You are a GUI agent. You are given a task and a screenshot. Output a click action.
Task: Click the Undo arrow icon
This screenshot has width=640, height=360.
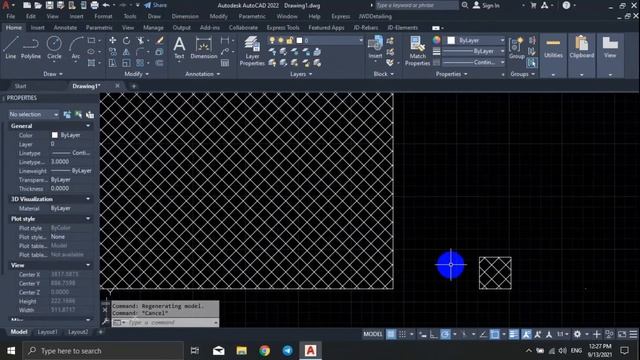[106, 5]
